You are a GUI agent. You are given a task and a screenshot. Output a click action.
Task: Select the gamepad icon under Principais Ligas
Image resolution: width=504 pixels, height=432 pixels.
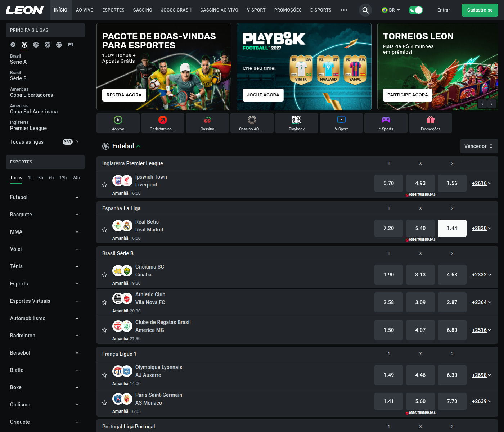(71, 45)
